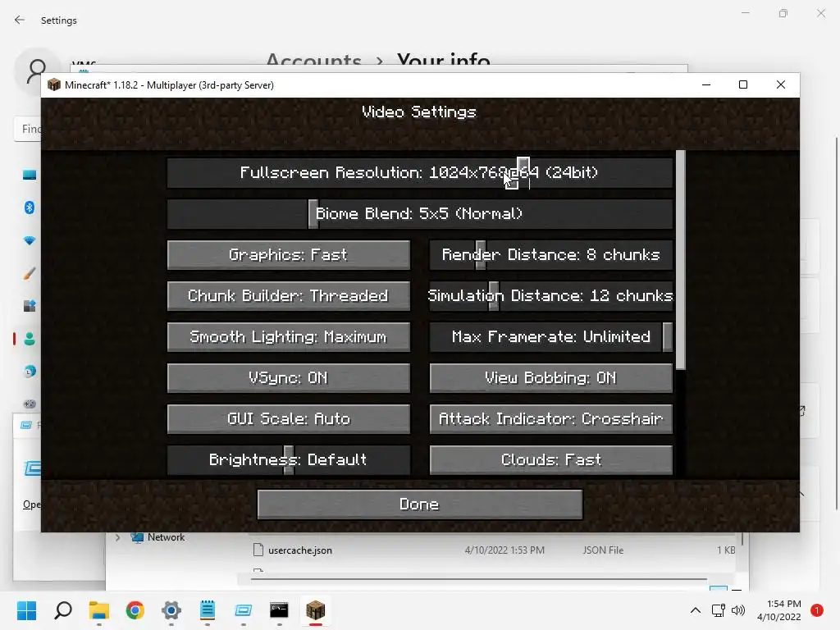The image size is (840, 630).
Task: Click File Explorer horizontal scrollbar
Action: [x=478, y=579]
